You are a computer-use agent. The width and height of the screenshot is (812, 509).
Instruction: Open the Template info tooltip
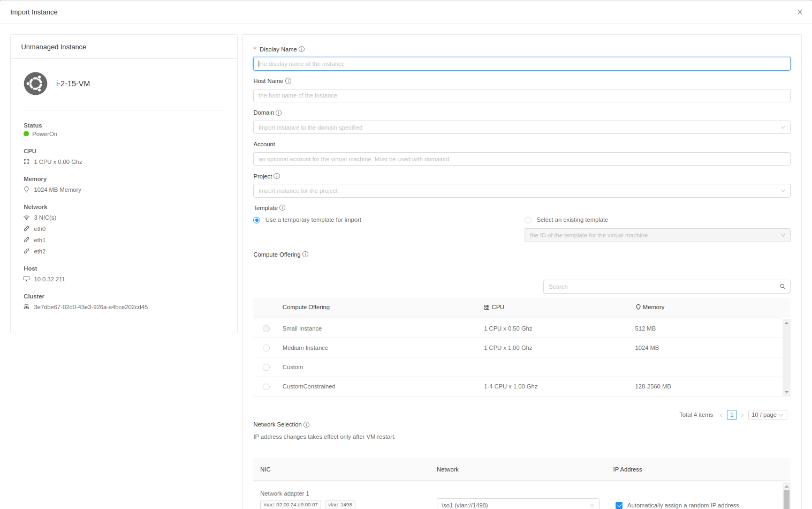tap(282, 207)
